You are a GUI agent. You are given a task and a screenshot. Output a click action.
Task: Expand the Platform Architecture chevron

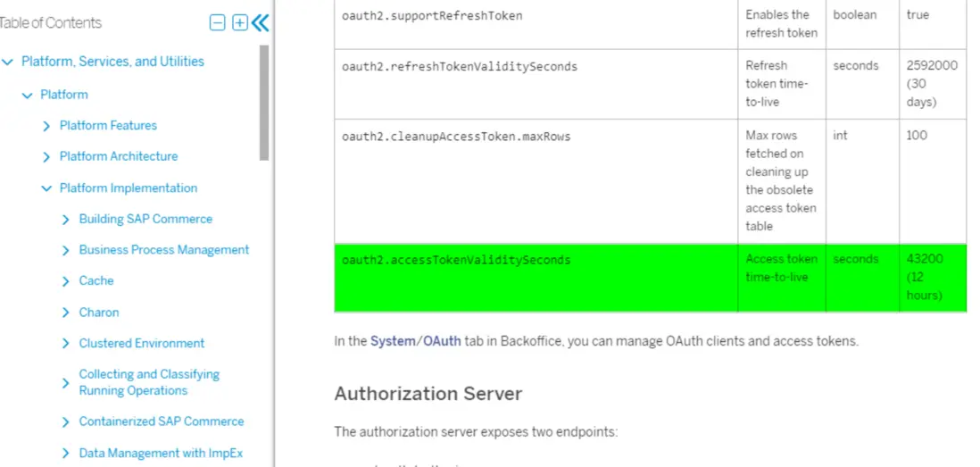[46, 157]
